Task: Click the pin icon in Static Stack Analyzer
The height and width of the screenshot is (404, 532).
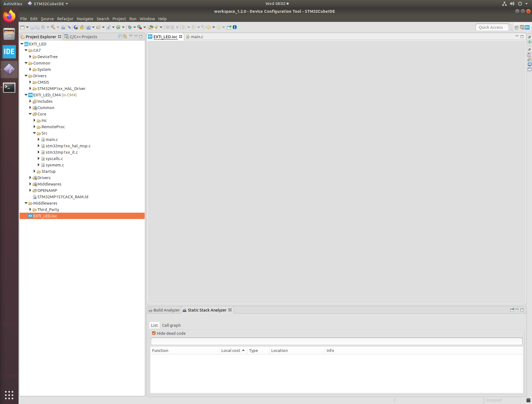Action: coord(512,310)
